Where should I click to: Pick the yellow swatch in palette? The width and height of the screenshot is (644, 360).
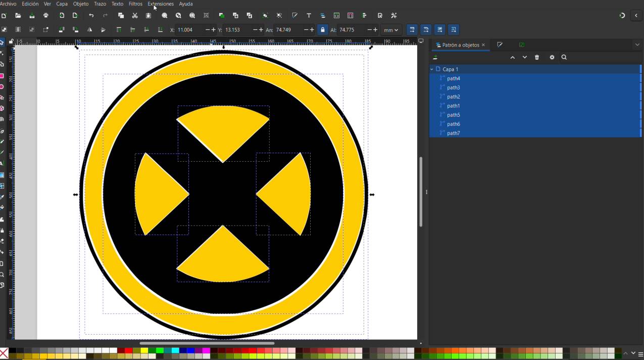pos(144,350)
